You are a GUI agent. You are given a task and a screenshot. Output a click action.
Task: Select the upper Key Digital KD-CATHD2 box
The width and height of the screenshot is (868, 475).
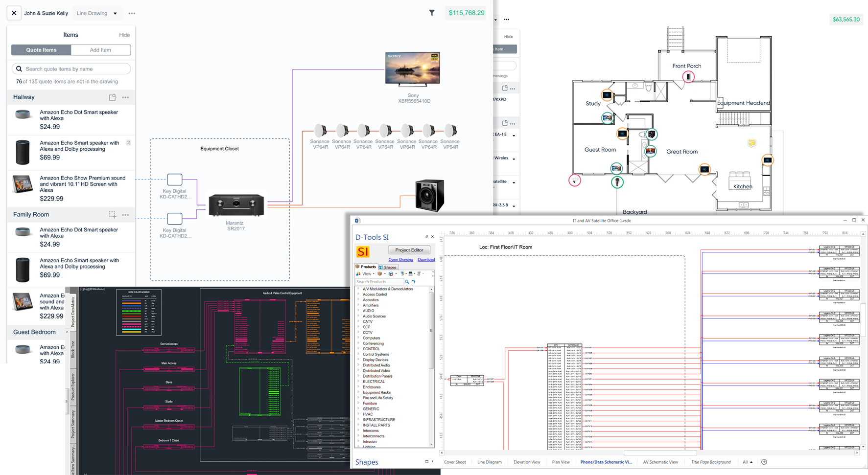(x=175, y=180)
